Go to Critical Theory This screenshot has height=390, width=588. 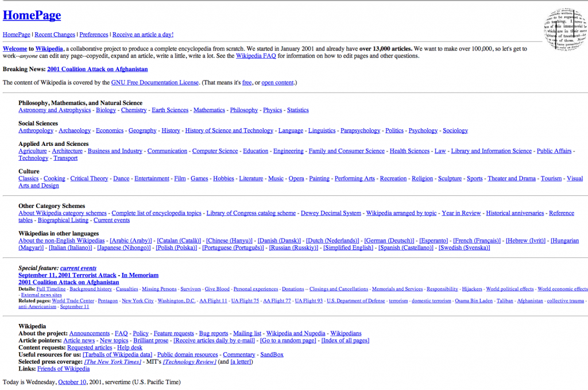tap(89, 179)
